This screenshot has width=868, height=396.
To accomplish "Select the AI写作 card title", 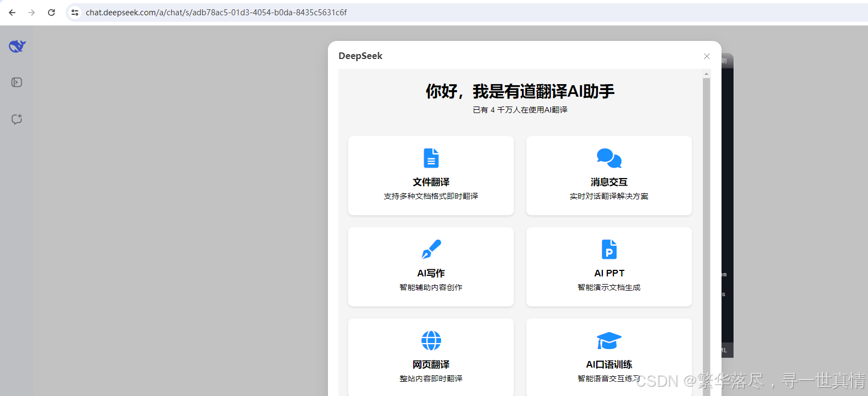I will click(x=431, y=273).
